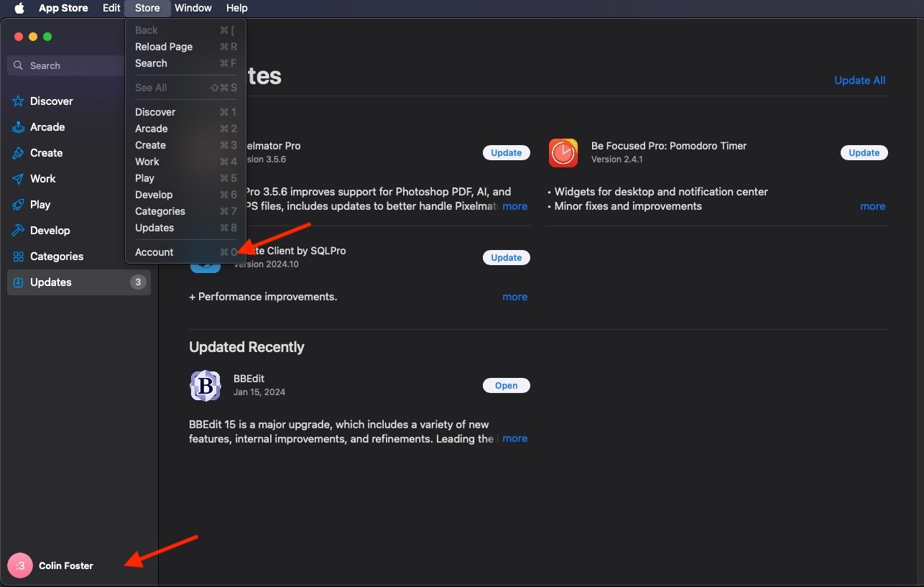
Task: Open the Develop hammer icon in sidebar
Action: tap(18, 231)
